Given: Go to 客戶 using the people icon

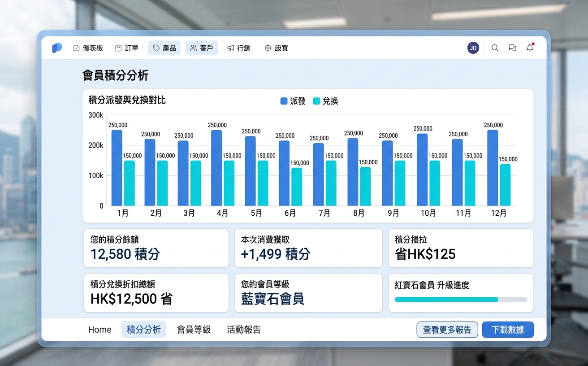Looking at the screenshot, I should tap(193, 48).
